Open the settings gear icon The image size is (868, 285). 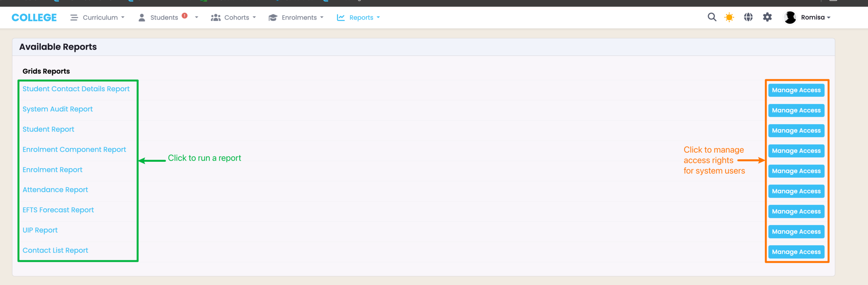[x=767, y=17]
